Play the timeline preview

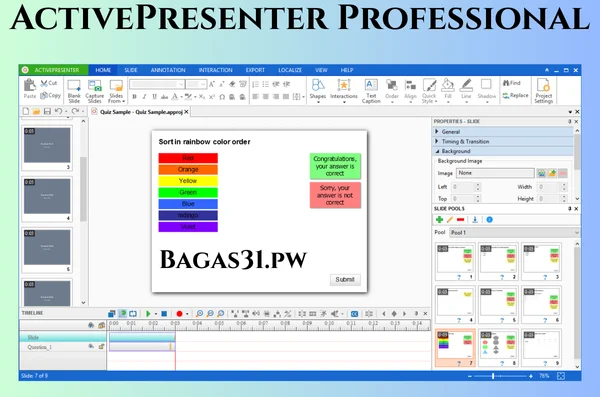tap(148, 314)
